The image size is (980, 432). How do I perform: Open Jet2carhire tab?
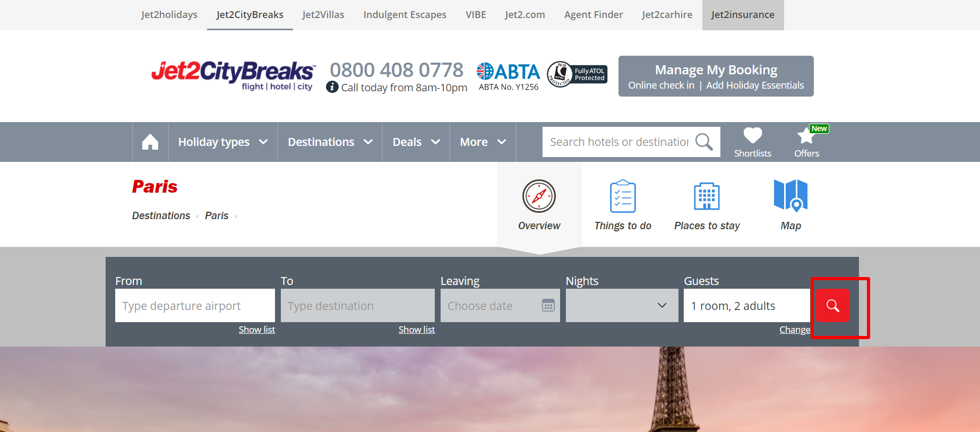667,15
